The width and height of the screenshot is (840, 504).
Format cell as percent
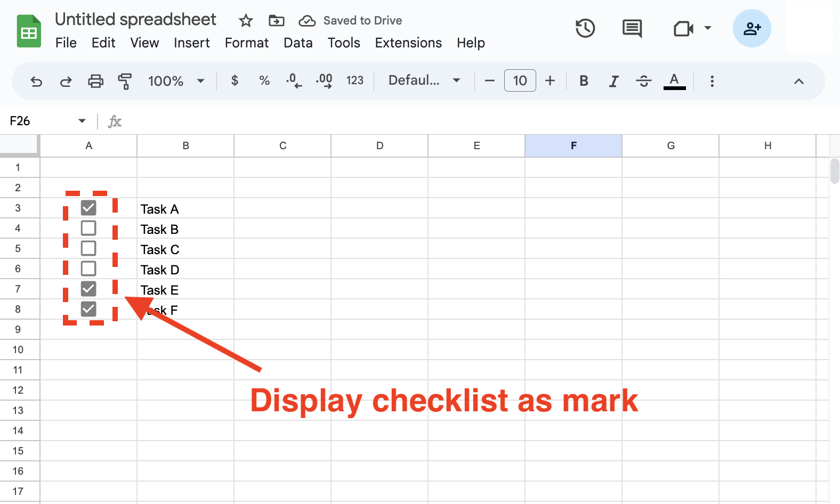tap(264, 80)
